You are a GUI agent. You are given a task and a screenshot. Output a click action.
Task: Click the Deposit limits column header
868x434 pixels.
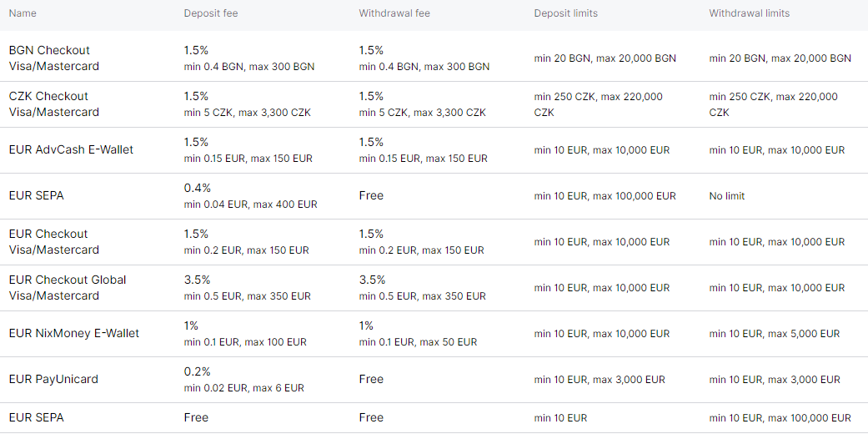566,13
